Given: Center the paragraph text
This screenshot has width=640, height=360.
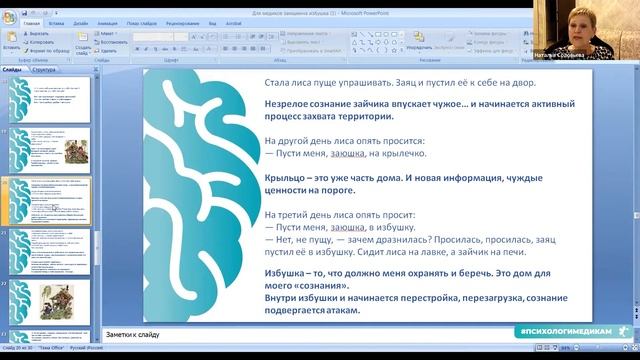Looking at the screenshot, I should 234,49.
